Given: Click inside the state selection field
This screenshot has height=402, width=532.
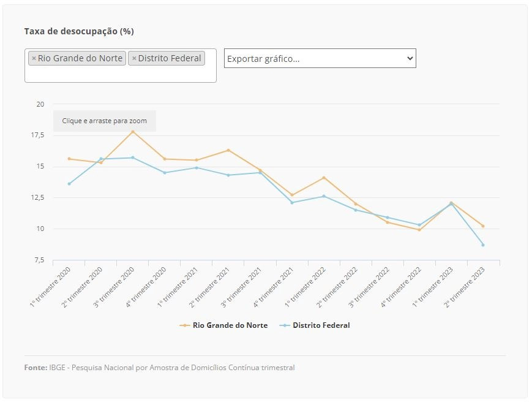Looking at the screenshot, I should 121,66.
